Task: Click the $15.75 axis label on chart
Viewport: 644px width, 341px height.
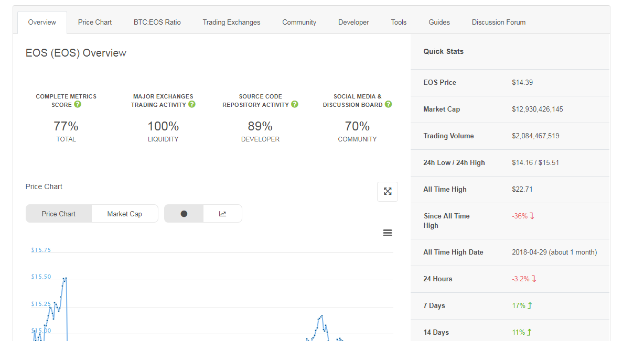Action: click(x=41, y=250)
